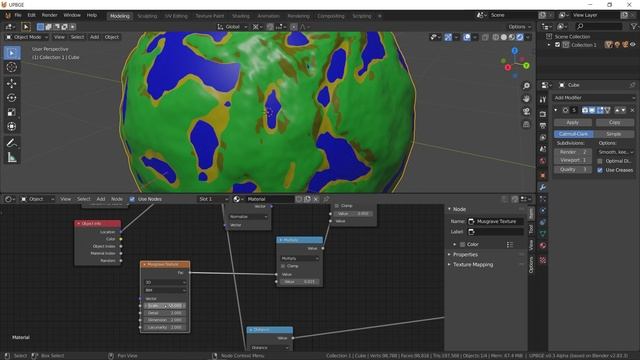Open the 3D dimensions dropdown in Musgrave node
This screenshot has height=360, width=640.
tap(165, 282)
